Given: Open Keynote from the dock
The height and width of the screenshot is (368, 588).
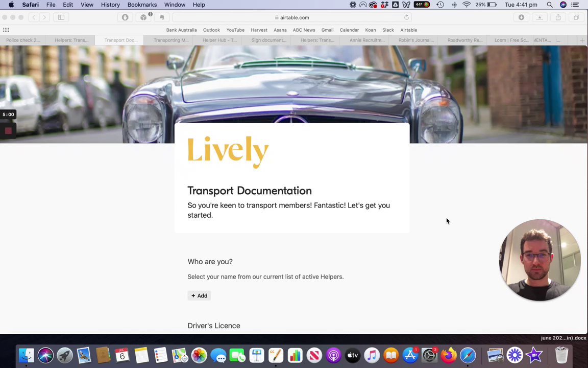Looking at the screenshot, I should pos(257,355).
